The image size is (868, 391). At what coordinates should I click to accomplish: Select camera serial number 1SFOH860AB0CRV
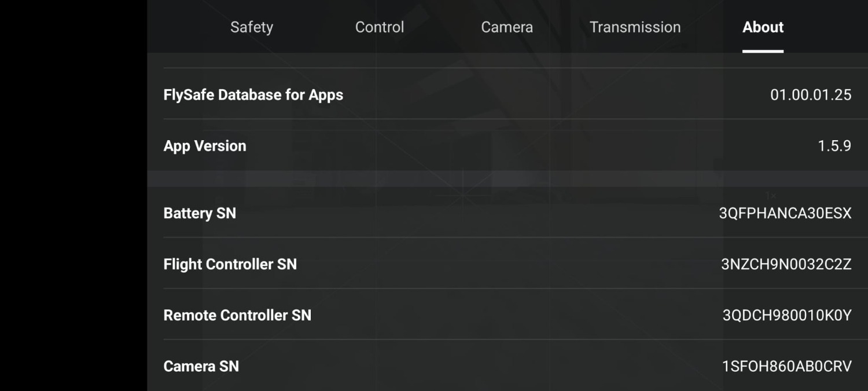pyautogui.click(x=786, y=366)
